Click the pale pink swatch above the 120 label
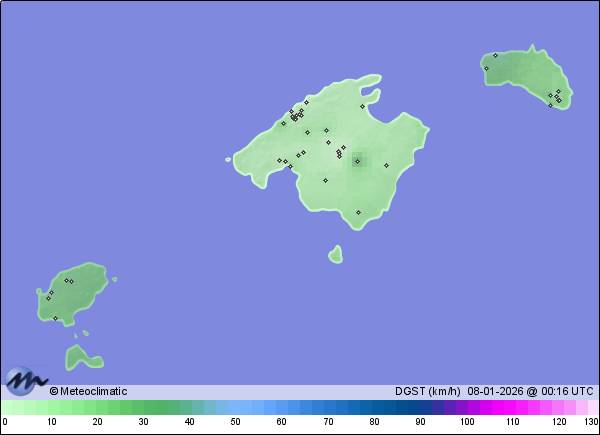This screenshot has height=435, width=600. tap(558, 407)
